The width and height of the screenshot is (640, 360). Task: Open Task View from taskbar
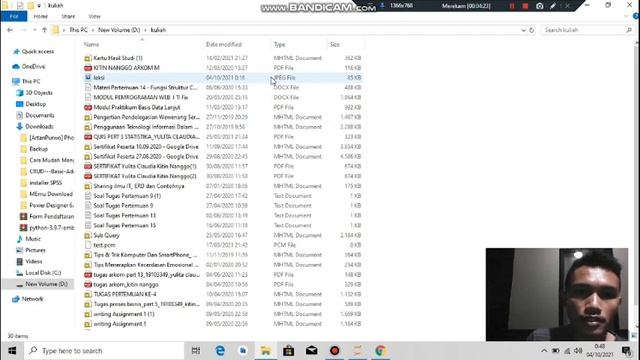[196, 351]
